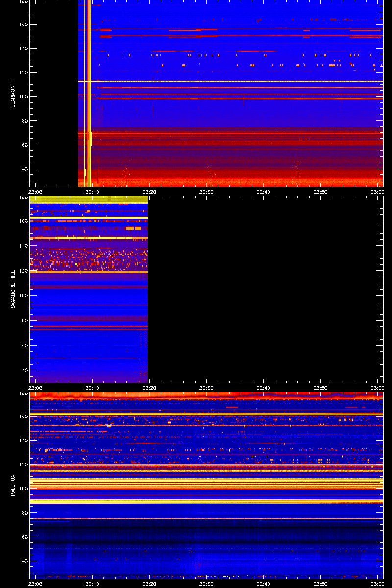Select the 22:20 tick under Learmonth plot
The width and height of the screenshot is (392, 588).
tap(149, 192)
